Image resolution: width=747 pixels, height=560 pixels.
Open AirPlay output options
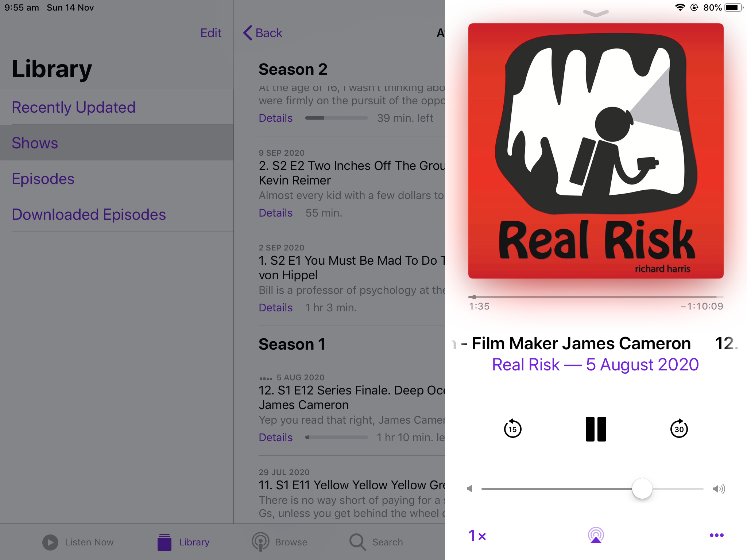coord(596,535)
